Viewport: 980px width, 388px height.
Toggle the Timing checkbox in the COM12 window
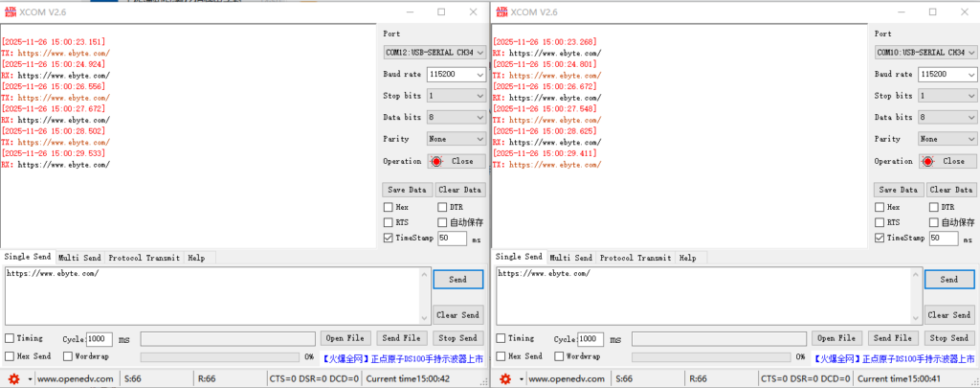click(x=11, y=338)
